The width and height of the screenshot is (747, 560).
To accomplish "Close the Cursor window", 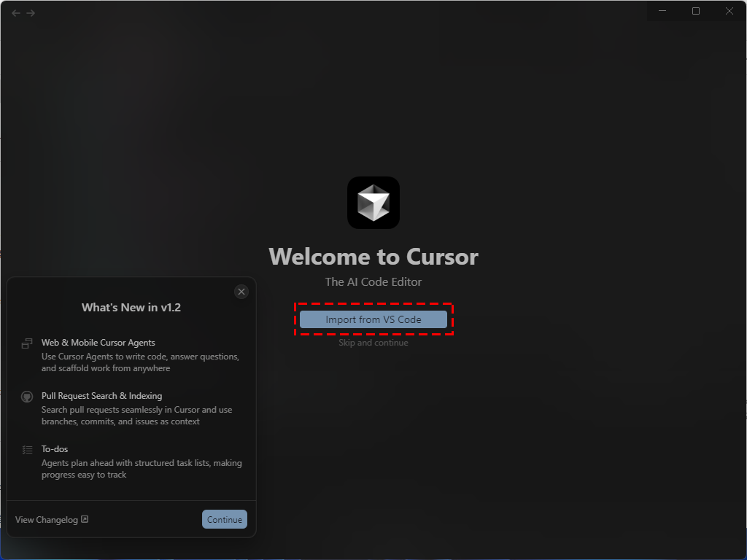I will tap(729, 11).
